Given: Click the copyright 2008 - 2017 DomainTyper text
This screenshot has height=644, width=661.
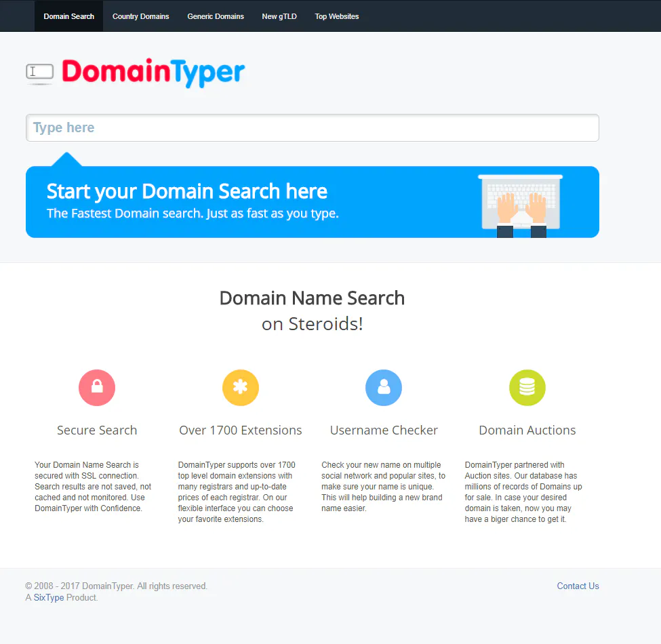Looking at the screenshot, I should point(116,586).
